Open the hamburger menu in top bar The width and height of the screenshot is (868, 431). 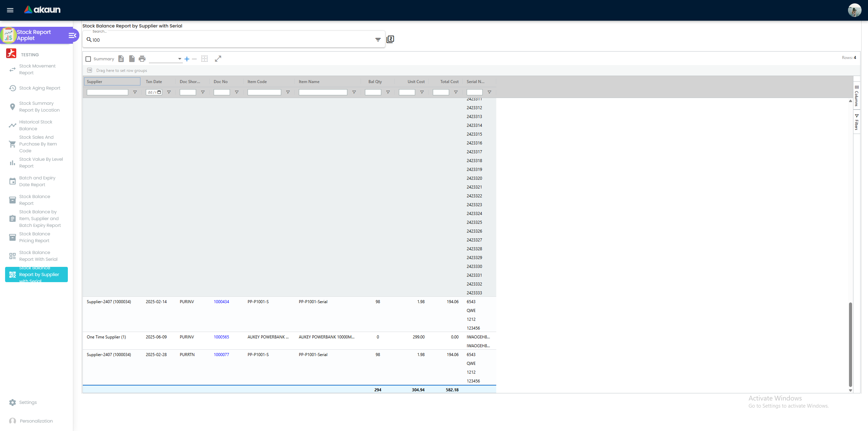point(10,10)
